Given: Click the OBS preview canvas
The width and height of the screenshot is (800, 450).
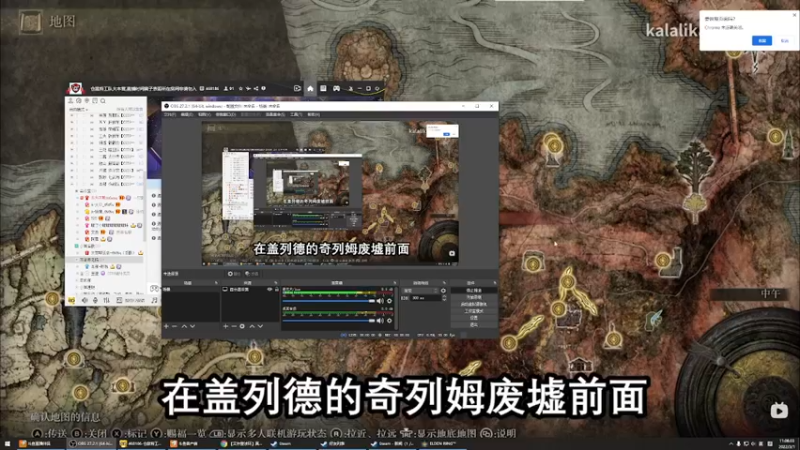Looking at the screenshot, I should [x=330, y=193].
